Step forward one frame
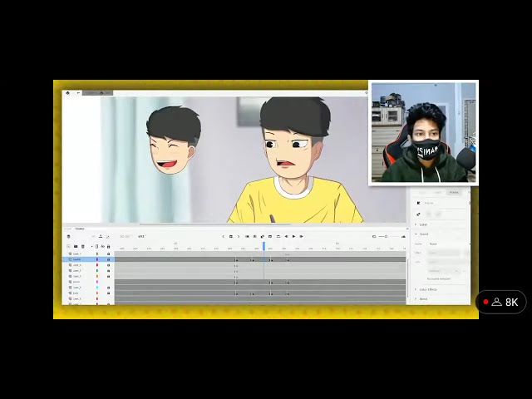532x399 pixels. [301, 236]
